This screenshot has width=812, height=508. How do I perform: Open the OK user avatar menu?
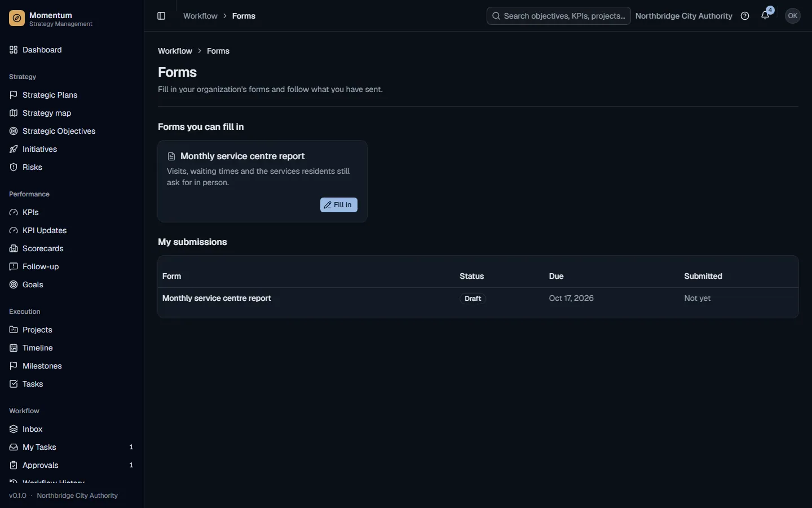point(793,16)
